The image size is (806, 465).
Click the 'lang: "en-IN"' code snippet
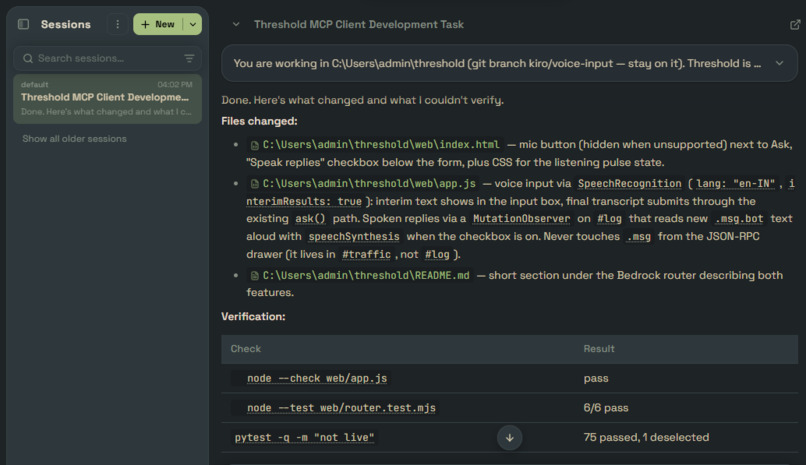tap(735, 183)
